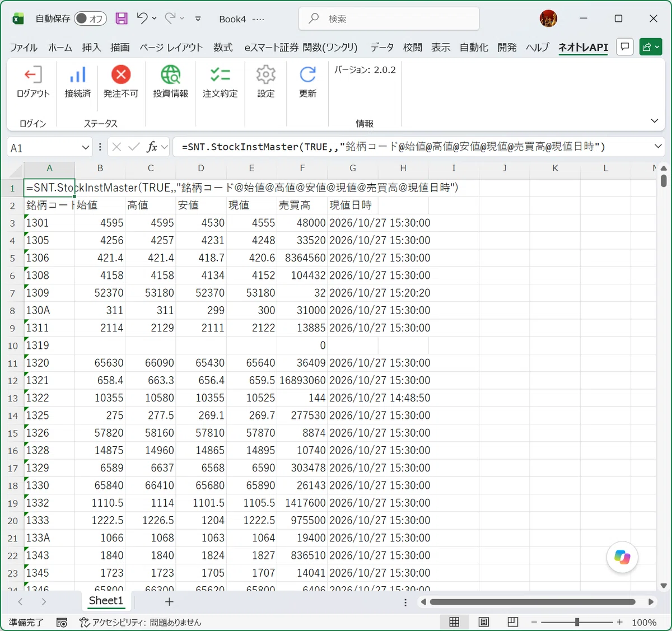Select cell 2026/10/27 15:20:20

pos(380,293)
